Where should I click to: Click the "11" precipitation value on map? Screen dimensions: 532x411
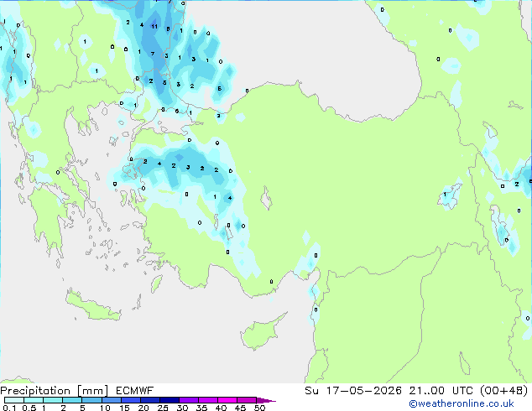tap(154, 27)
